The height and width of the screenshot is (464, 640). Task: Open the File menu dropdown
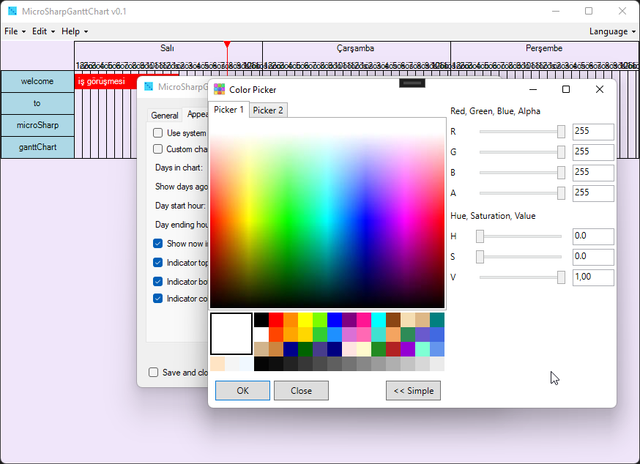(15, 32)
